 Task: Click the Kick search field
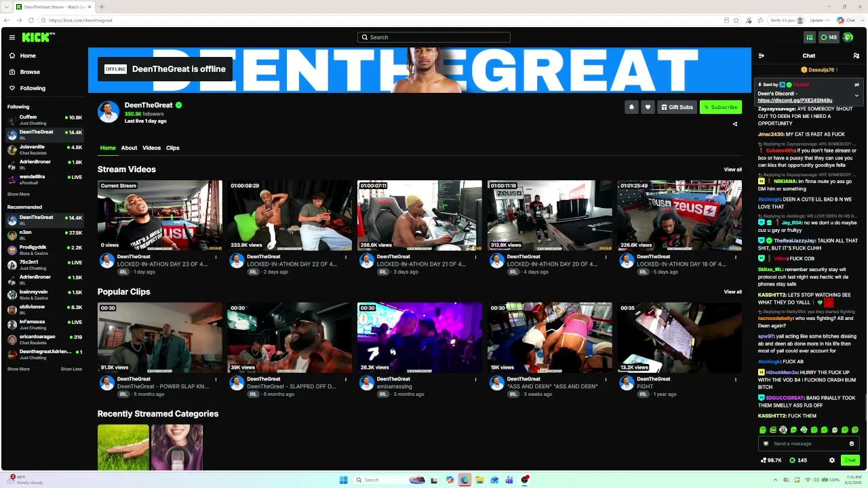click(x=434, y=37)
